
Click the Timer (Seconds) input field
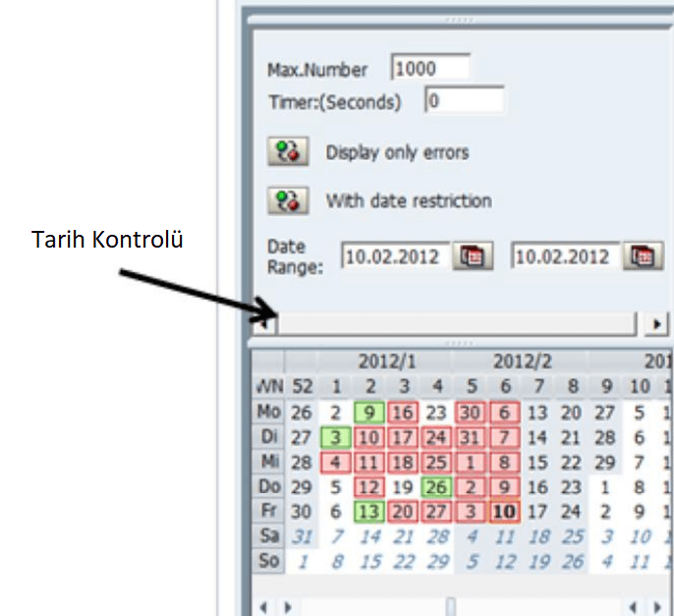464,100
